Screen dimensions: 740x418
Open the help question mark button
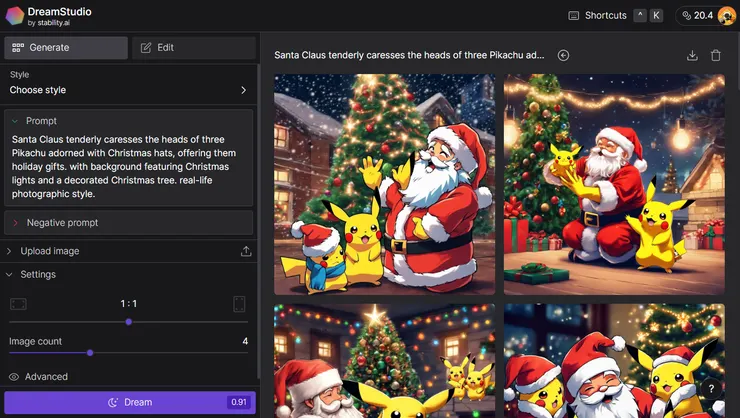point(711,389)
